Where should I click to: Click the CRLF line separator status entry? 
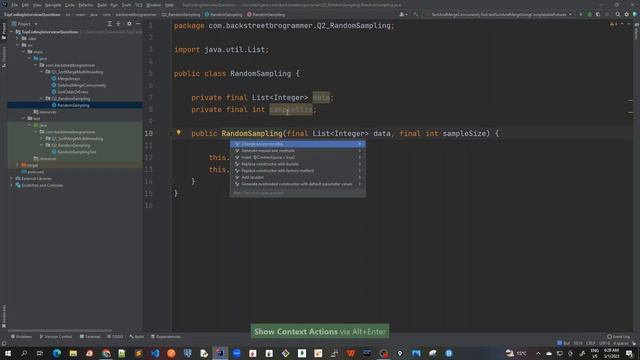click(590, 343)
